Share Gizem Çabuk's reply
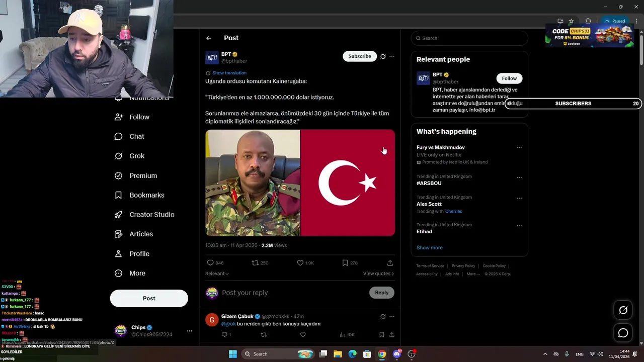Viewport: 644px width, 362px height. 391,335
